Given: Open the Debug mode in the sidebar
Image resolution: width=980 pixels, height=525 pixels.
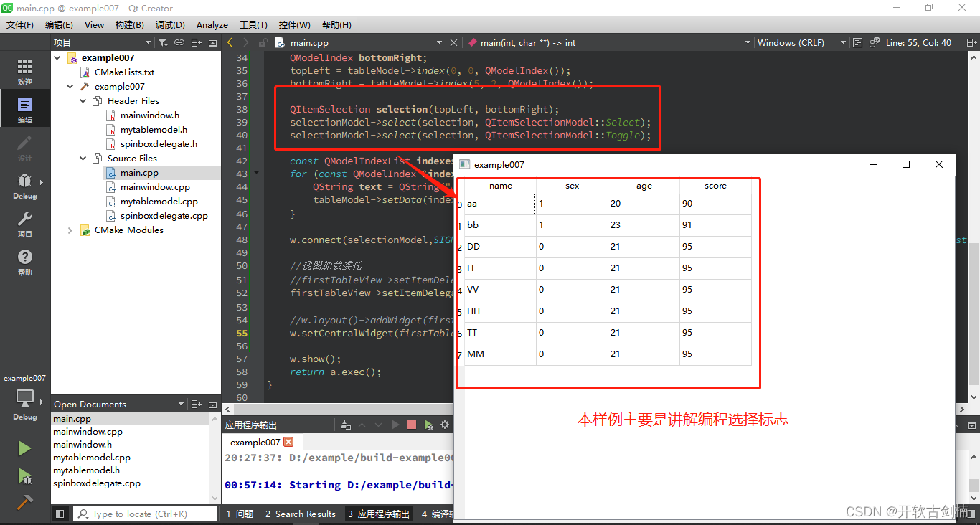Looking at the screenshot, I should 25,186.
